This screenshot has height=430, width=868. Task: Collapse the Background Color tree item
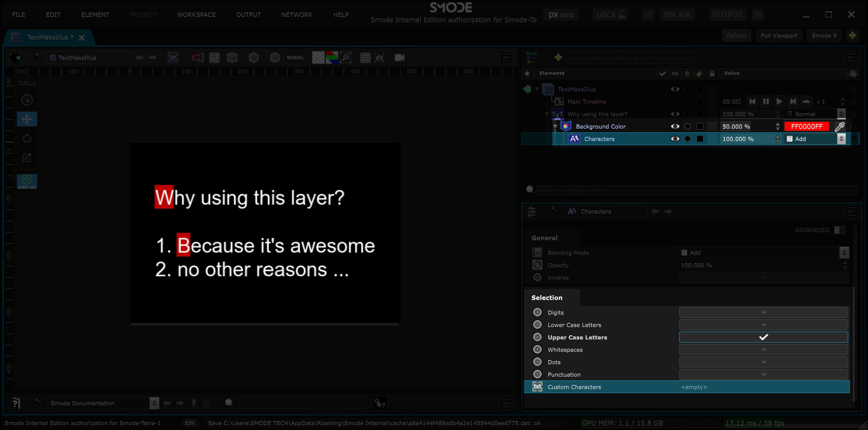point(555,127)
